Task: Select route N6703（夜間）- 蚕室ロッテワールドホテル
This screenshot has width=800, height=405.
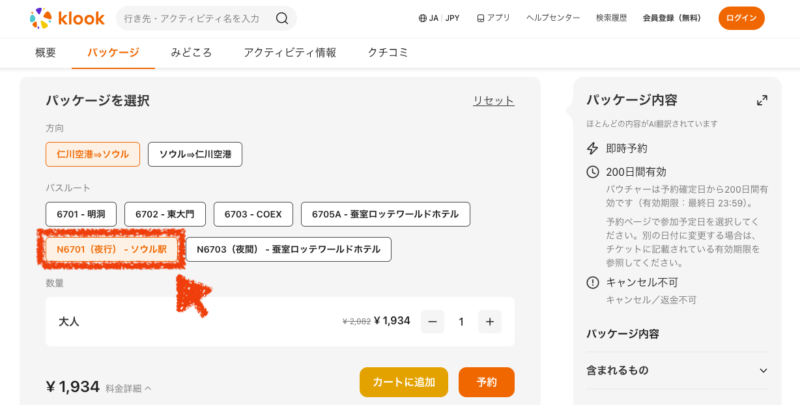Action: (x=289, y=249)
